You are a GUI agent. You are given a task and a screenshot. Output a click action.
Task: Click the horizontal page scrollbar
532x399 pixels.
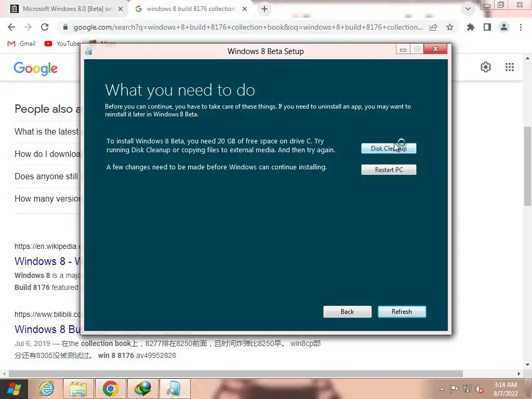[236, 374]
